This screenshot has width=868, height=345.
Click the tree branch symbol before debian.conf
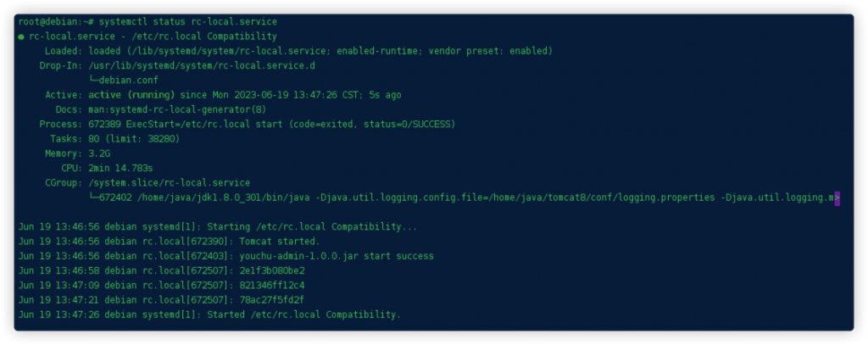pyautogui.click(x=92, y=80)
